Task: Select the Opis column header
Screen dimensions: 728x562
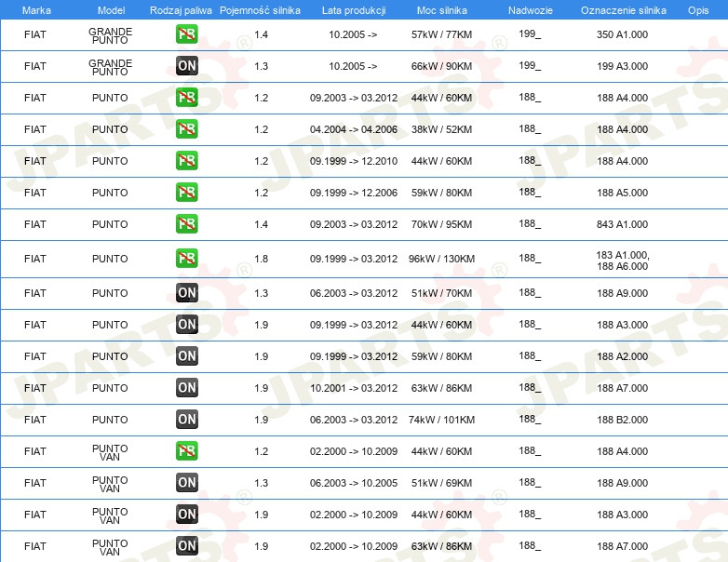Action: coord(698,10)
